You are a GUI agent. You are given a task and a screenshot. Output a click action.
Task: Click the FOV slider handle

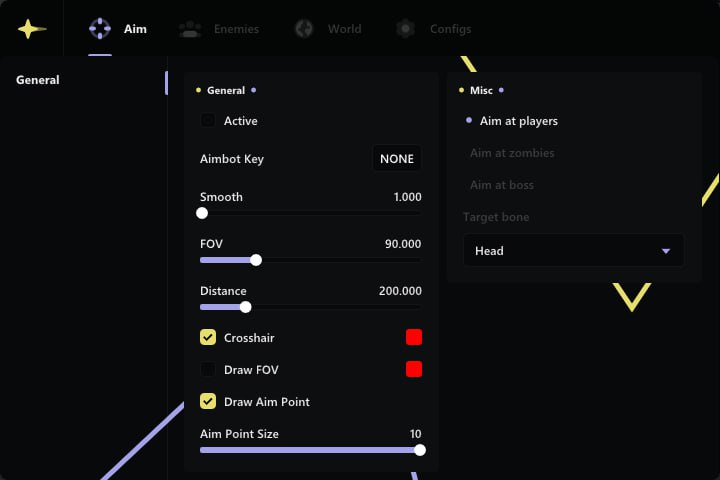(256, 260)
